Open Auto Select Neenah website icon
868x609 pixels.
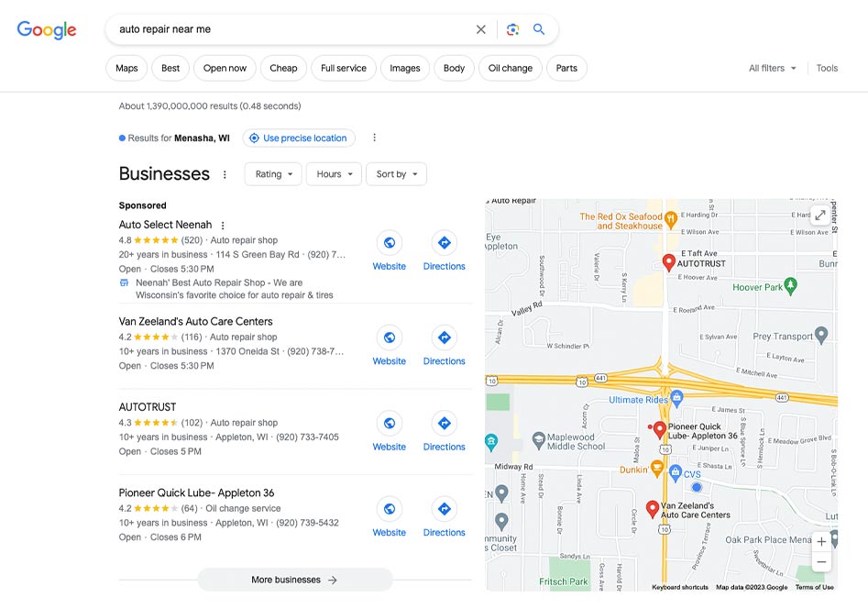pyautogui.click(x=390, y=243)
